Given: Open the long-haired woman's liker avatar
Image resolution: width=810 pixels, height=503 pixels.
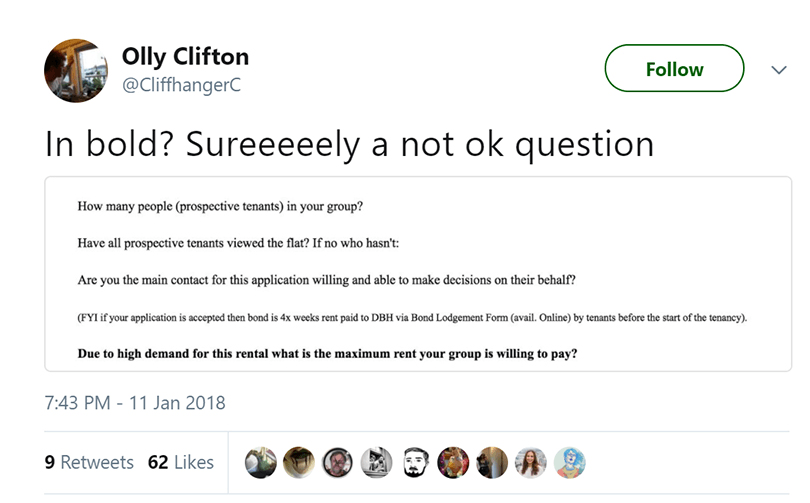Looking at the screenshot, I should (x=530, y=462).
